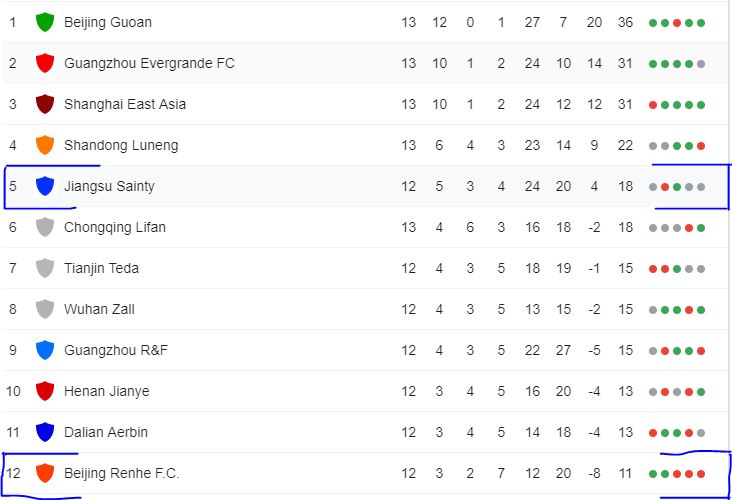Click Beijing Guoan's green shield icon

[44, 22]
